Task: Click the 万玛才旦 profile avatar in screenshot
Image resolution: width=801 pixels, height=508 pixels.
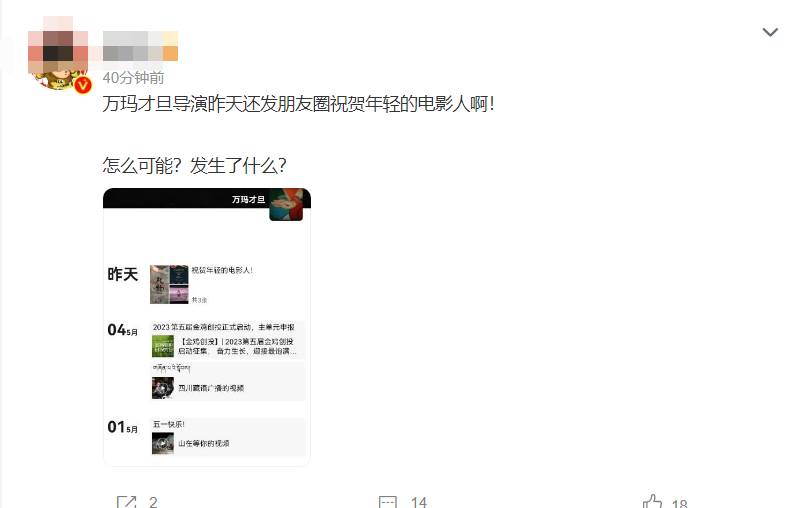Action: 286,204
